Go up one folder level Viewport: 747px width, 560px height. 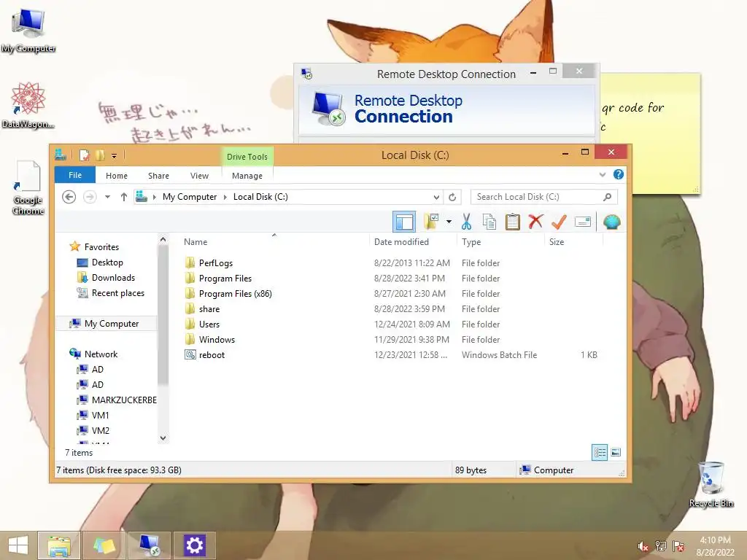tap(124, 197)
